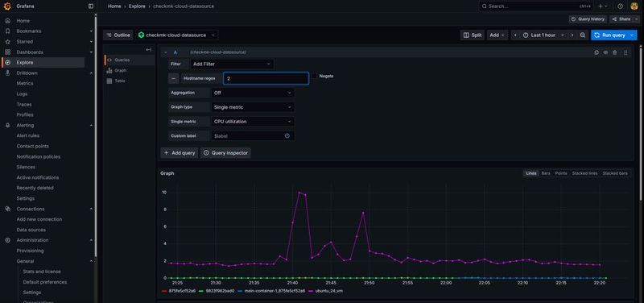644x303 pixels.
Task: Open Notification policies page
Action: click(38, 156)
